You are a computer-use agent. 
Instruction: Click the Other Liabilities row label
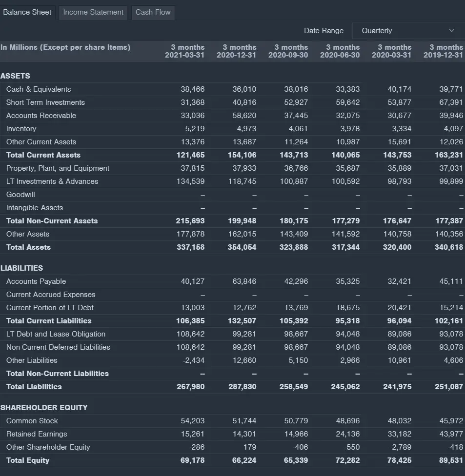point(32,360)
